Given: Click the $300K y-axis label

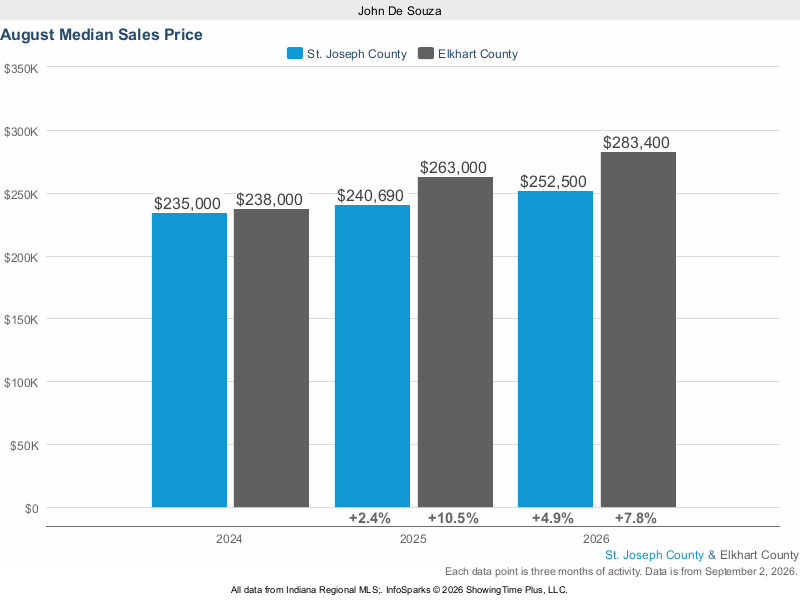Looking at the screenshot, I should 21,132.
